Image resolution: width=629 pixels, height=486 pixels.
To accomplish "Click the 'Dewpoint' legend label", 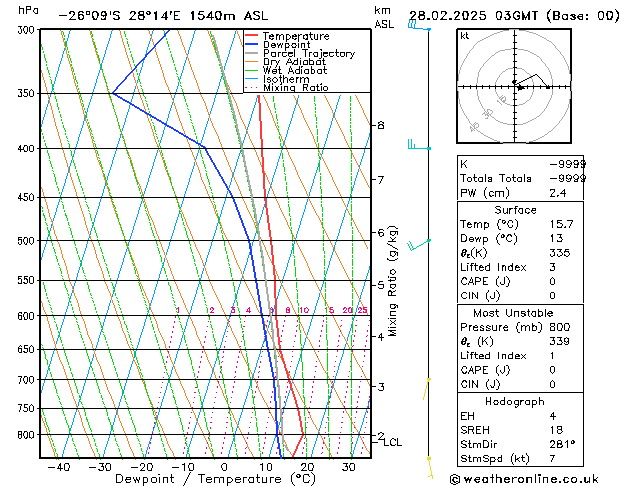I will (286, 45).
